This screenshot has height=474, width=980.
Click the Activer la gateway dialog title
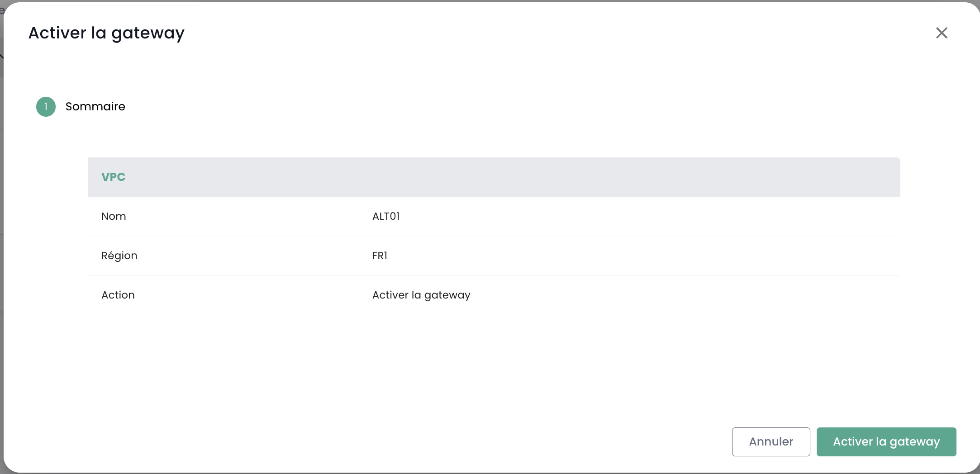(x=106, y=33)
